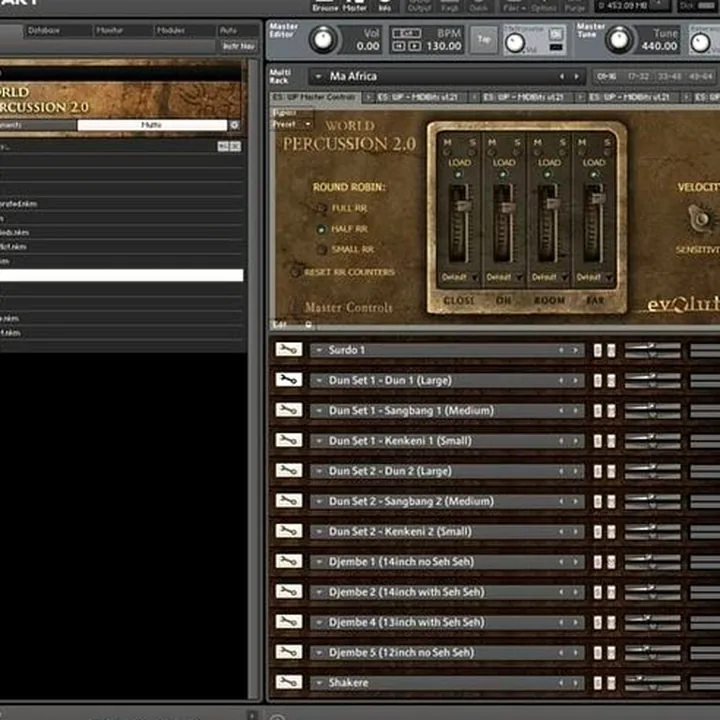Switch to the Modules browser tab
This screenshot has width=720, height=720.
pos(185,31)
